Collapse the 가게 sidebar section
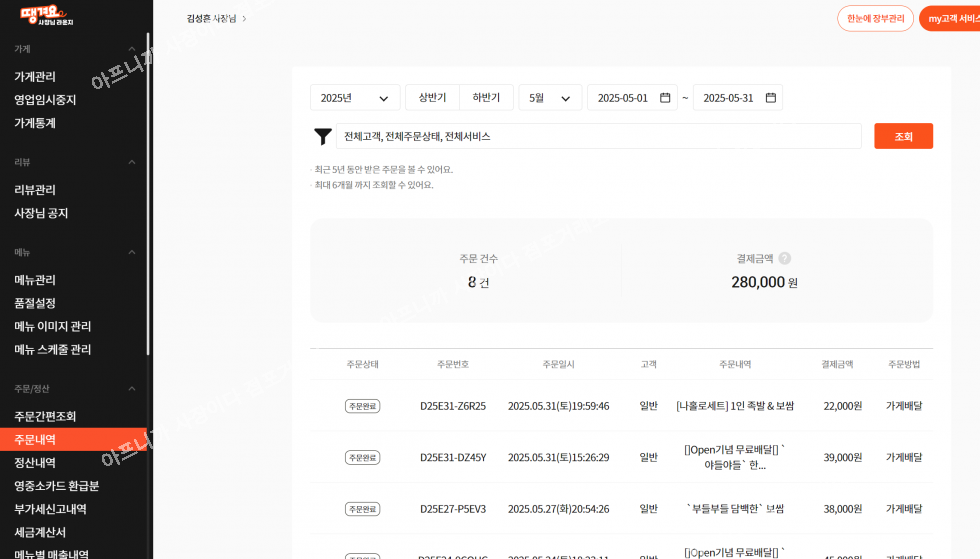 [x=131, y=49]
